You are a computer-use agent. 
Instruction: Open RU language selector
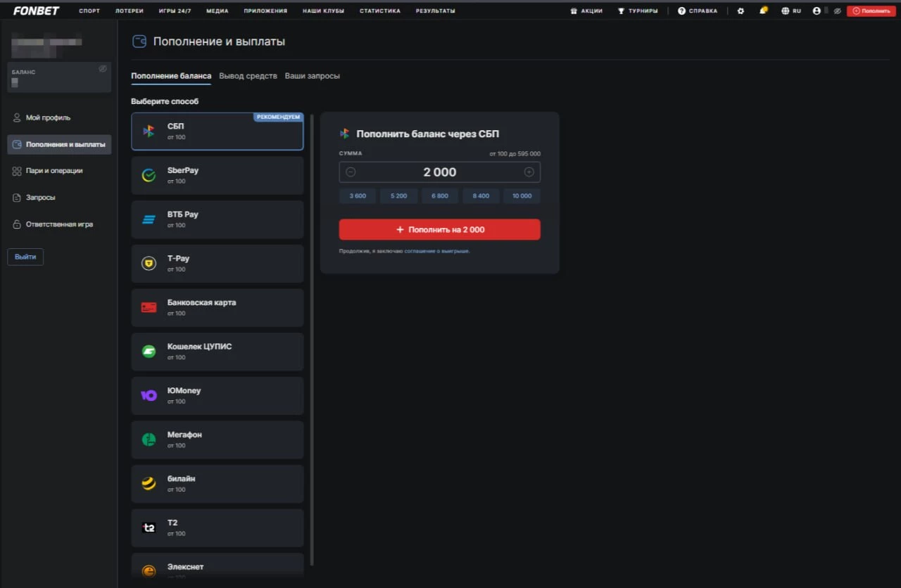coord(791,11)
